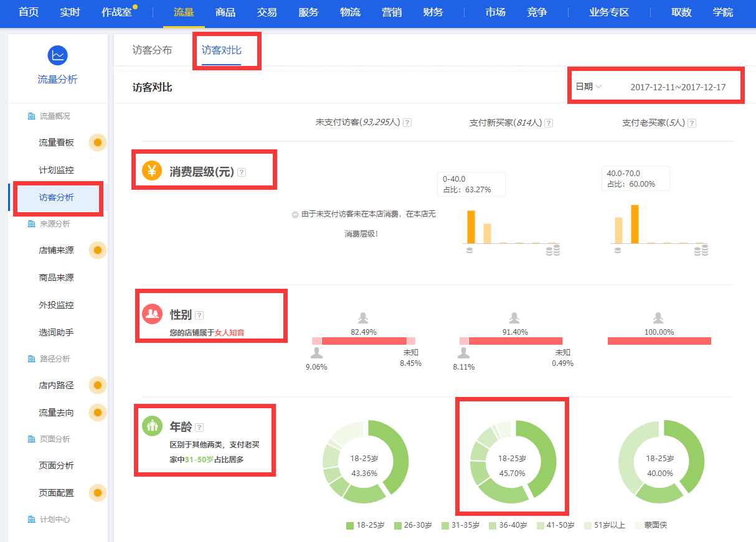
Task: Switch to the 访客分布 tab
Action: click(152, 50)
